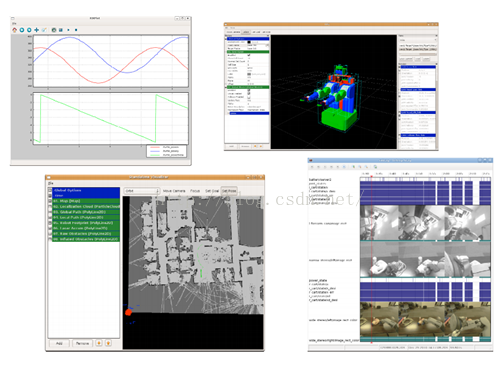Collapse the Global Options tree item
Viewport: 500px width, 377px height.
click(x=50, y=190)
